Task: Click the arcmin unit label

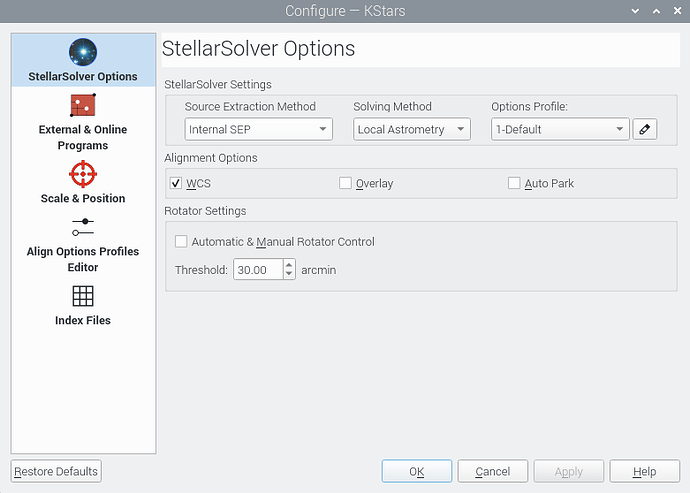Action: pos(319,270)
